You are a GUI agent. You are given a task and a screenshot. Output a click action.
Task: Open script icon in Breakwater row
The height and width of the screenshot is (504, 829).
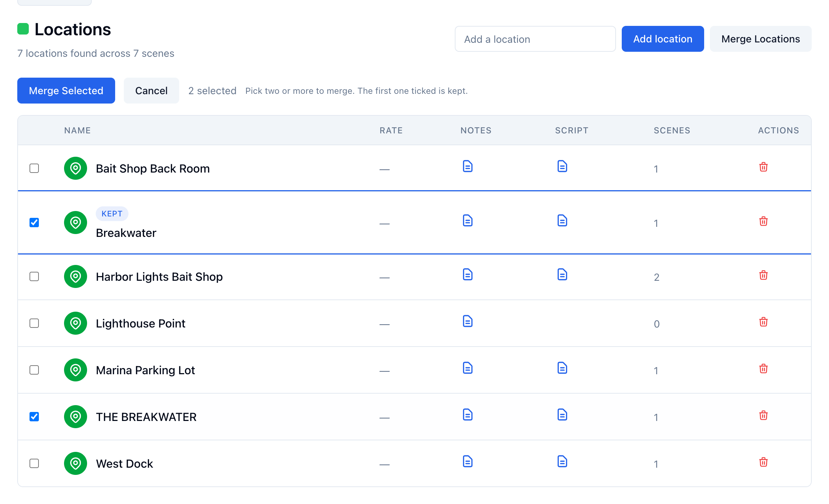point(562,221)
